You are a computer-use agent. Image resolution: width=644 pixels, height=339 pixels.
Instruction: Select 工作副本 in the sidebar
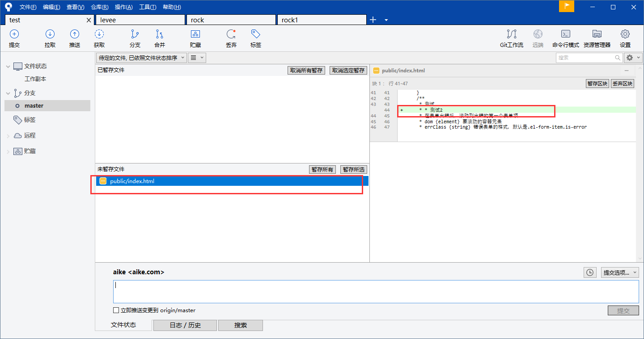(35, 79)
